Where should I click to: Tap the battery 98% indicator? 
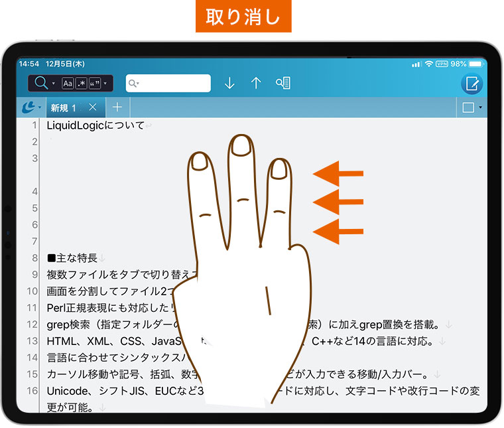(467, 64)
